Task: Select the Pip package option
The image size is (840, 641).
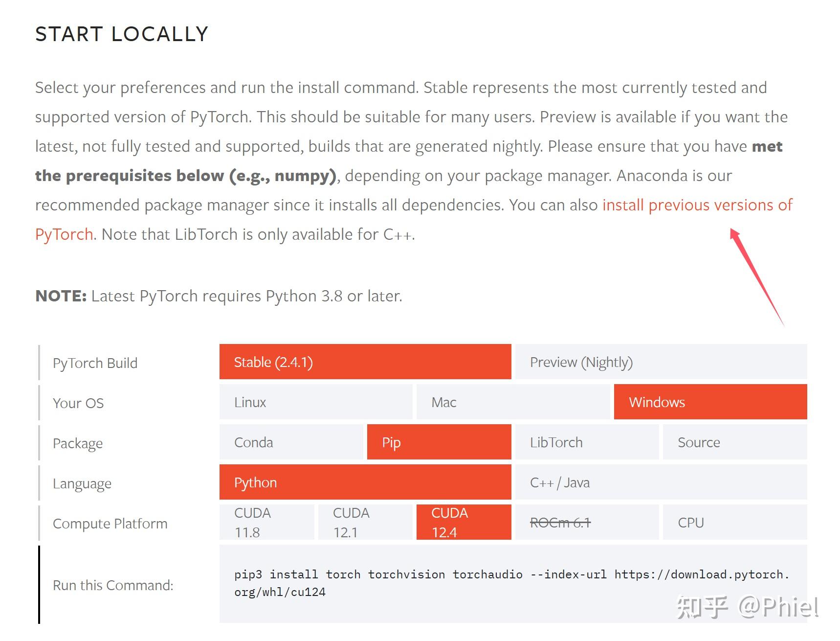Action: click(x=439, y=442)
